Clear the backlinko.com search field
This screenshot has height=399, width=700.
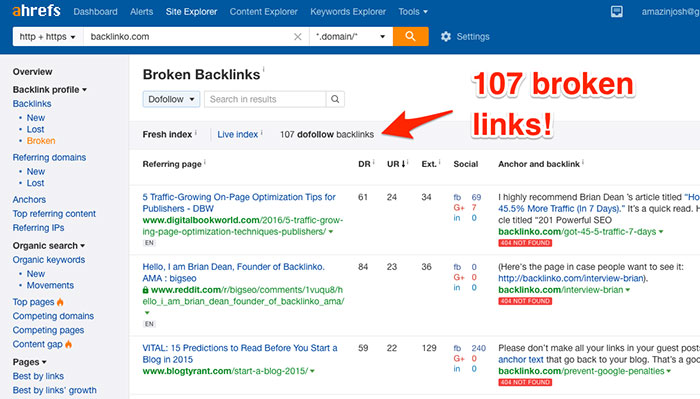tap(298, 37)
